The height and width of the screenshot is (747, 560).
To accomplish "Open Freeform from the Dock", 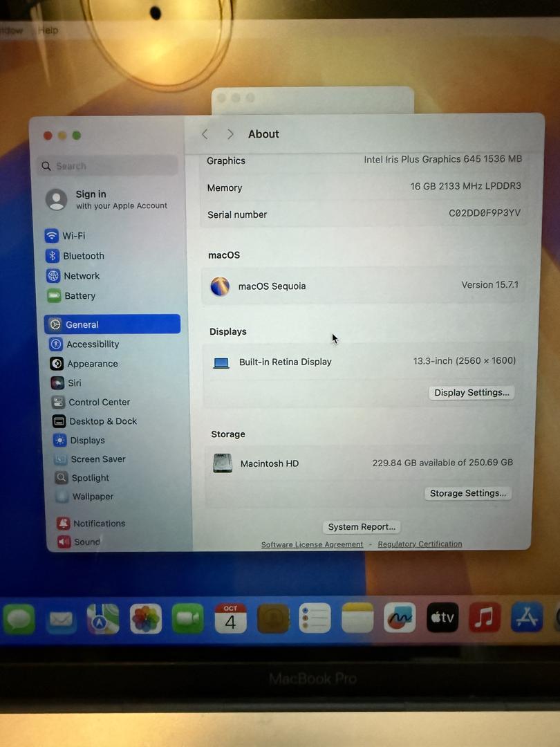I will (x=400, y=618).
